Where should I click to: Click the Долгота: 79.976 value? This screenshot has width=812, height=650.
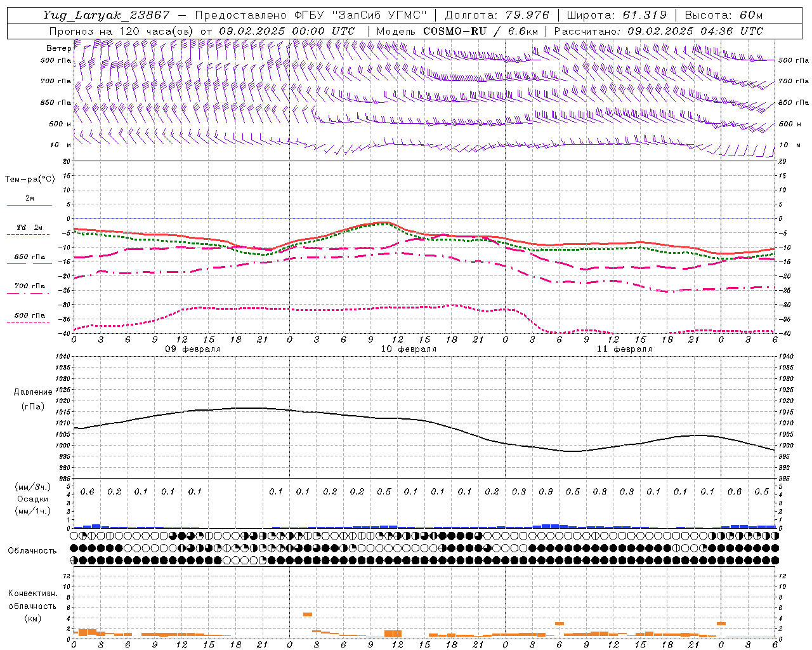pyautogui.click(x=497, y=15)
